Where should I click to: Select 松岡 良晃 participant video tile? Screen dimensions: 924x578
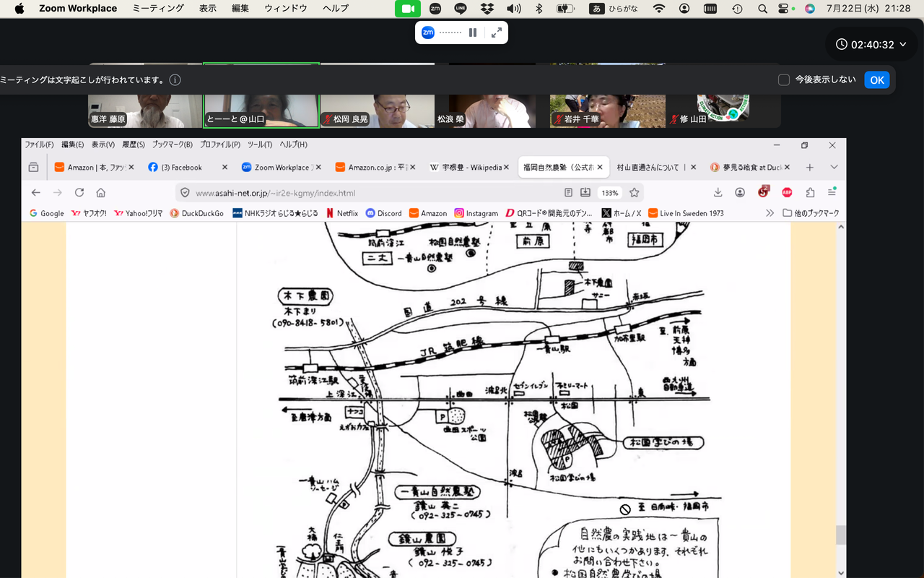click(377, 96)
